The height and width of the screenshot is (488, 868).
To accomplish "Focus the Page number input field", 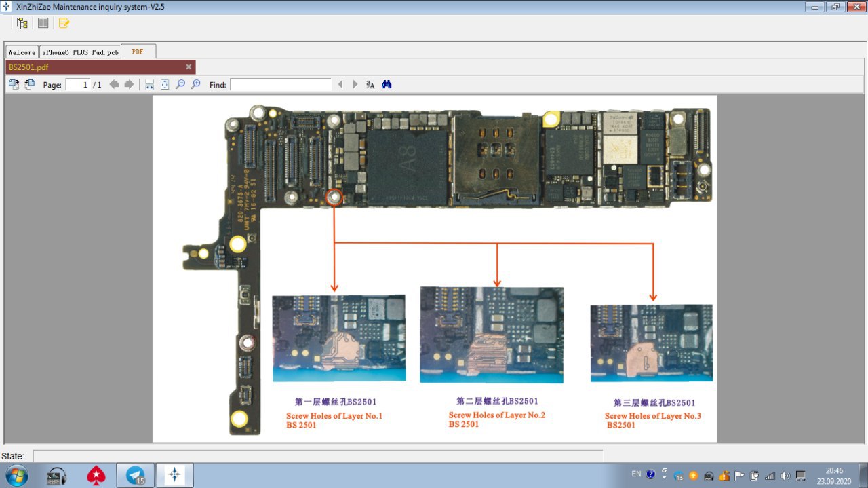I will 78,85.
